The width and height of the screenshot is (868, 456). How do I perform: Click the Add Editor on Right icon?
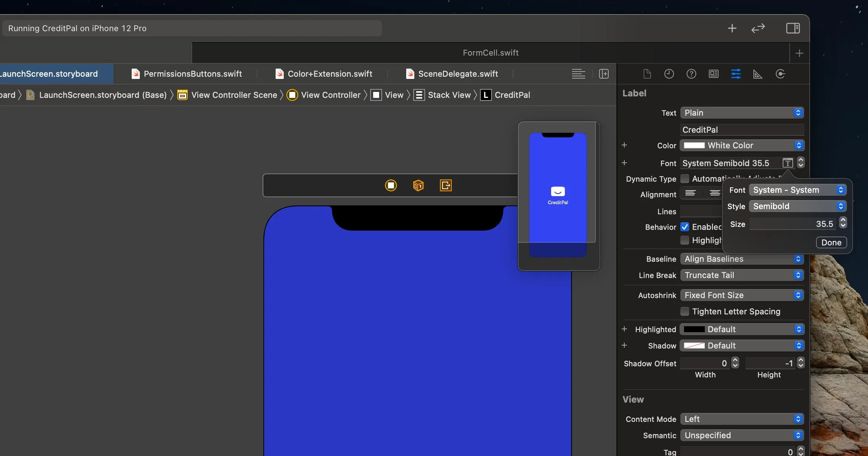pos(604,74)
